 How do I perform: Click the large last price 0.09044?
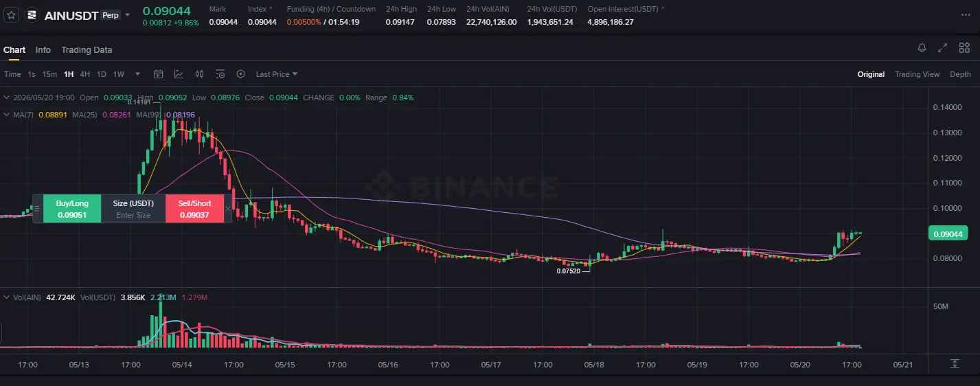coord(167,10)
